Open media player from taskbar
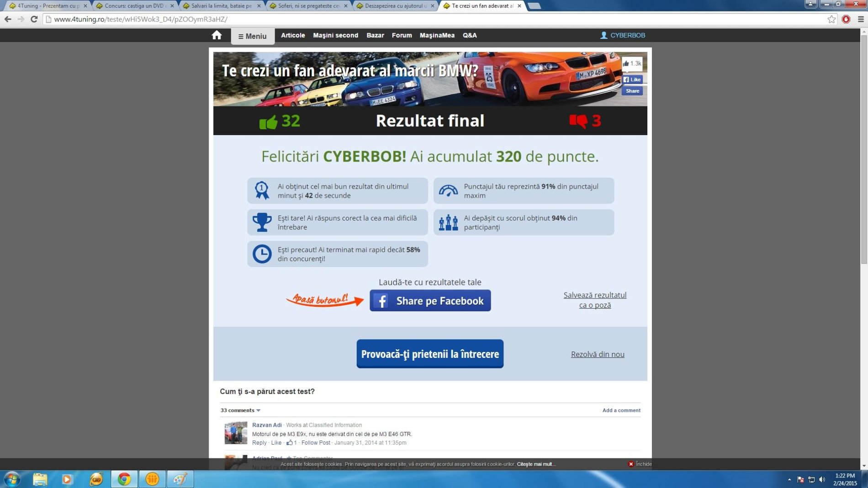Image resolution: width=868 pixels, height=488 pixels. click(x=67, y=479)
